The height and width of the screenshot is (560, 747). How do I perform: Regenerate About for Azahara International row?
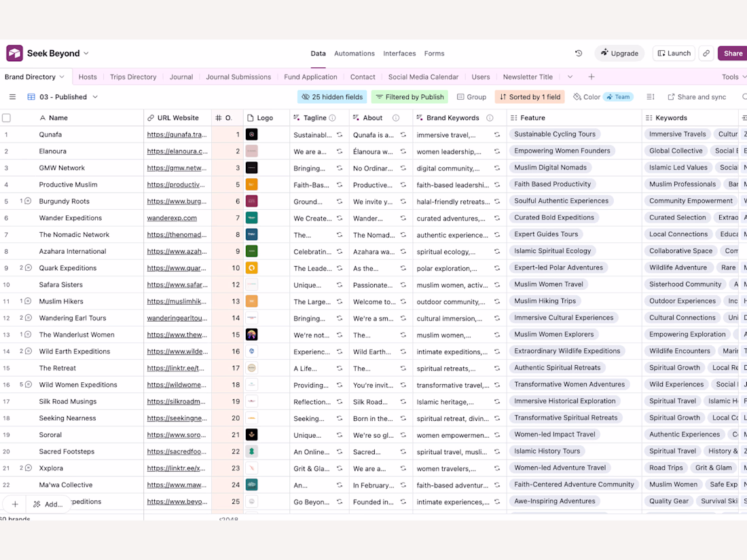[403, 251]
